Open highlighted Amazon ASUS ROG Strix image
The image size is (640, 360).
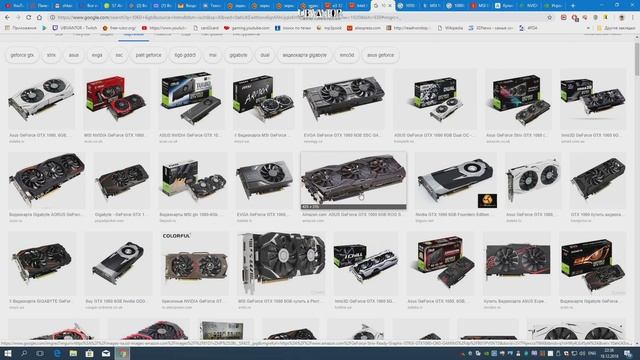pos(353,180)
